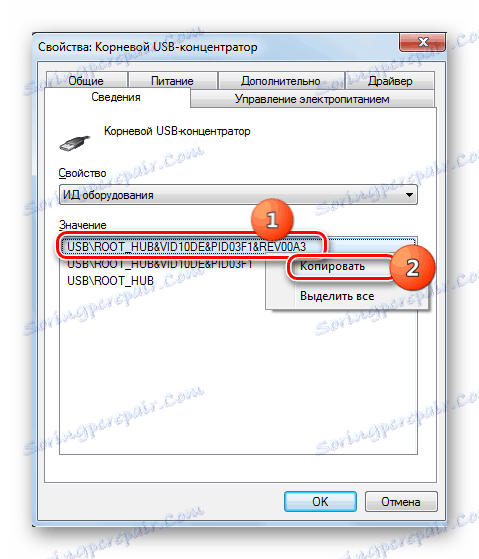Viewport: 479px width, 559px height.
Task: Select the USB\ROOT_HUB list entry
Action: [110, 281]
